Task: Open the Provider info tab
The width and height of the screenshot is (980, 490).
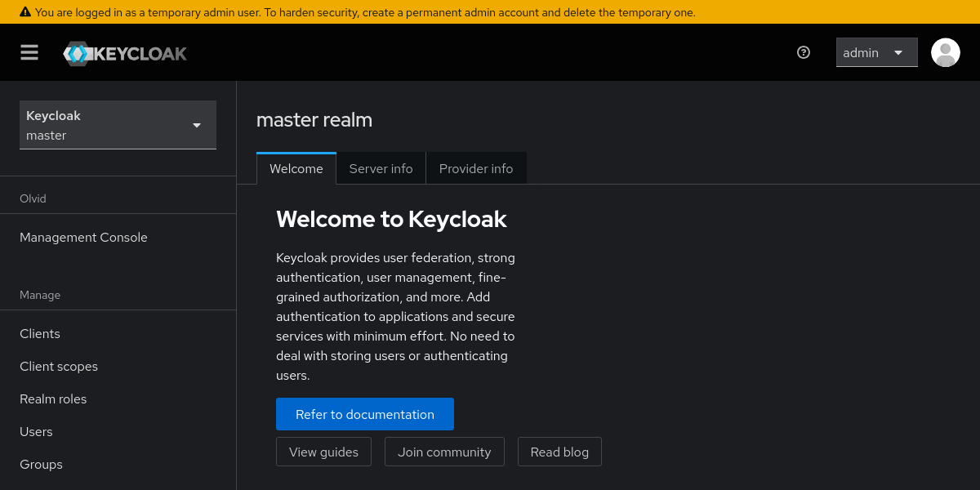Action: tap(476, 168)
